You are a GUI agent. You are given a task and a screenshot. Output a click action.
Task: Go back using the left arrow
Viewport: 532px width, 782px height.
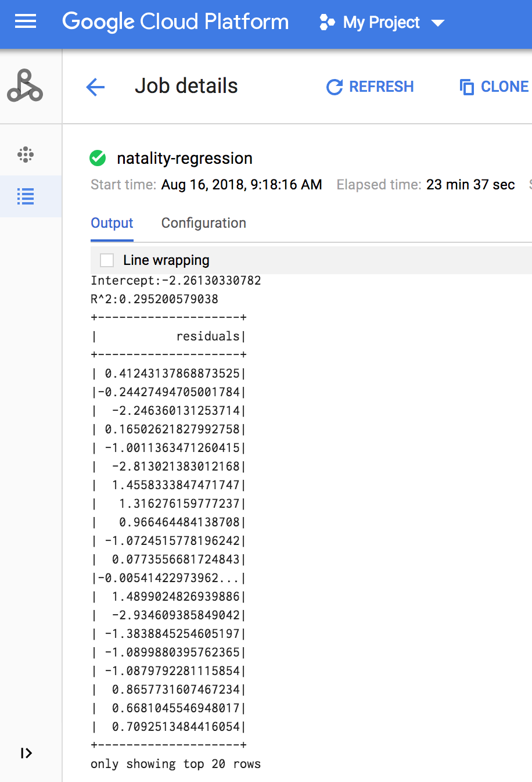(95, 87)
